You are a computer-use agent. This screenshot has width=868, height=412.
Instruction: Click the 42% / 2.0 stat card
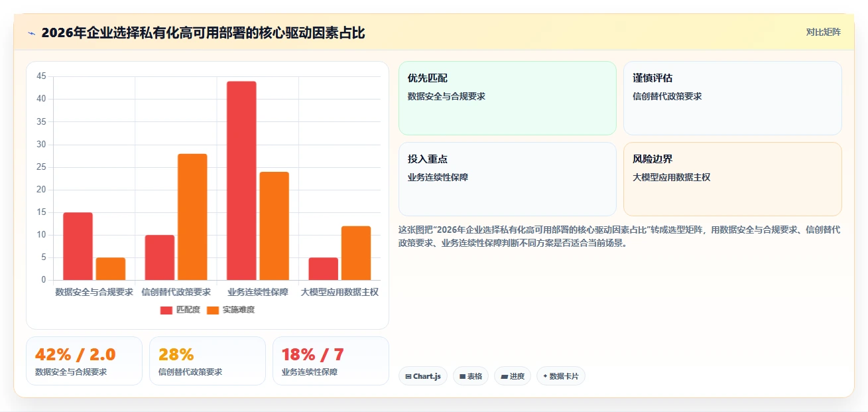click(x=84, y=361)
